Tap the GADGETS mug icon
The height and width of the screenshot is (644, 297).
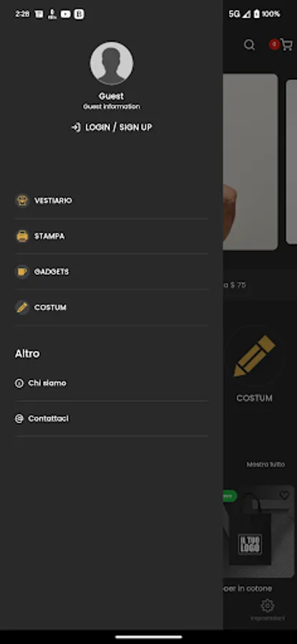point(22,272)
